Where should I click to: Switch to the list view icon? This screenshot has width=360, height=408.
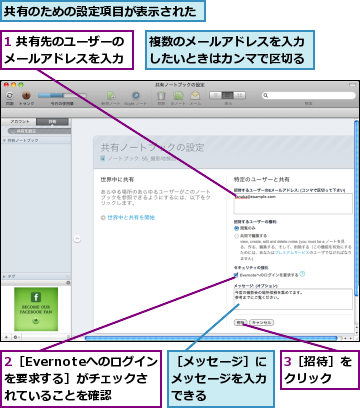(x=215, y=96)
